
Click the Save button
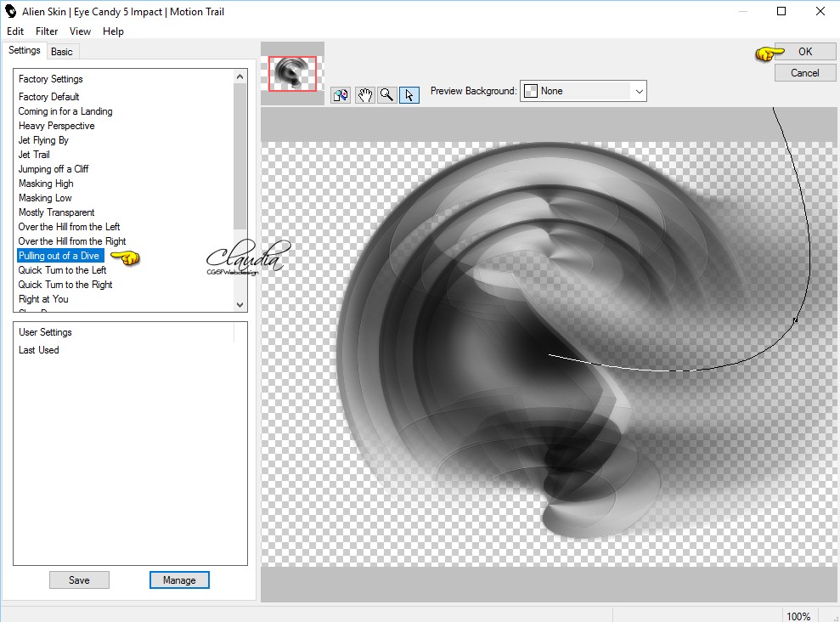click(x=79, y=580)
